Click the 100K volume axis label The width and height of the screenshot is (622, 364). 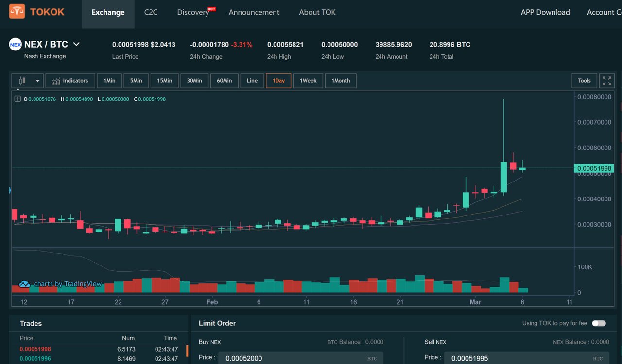[585, 267]
